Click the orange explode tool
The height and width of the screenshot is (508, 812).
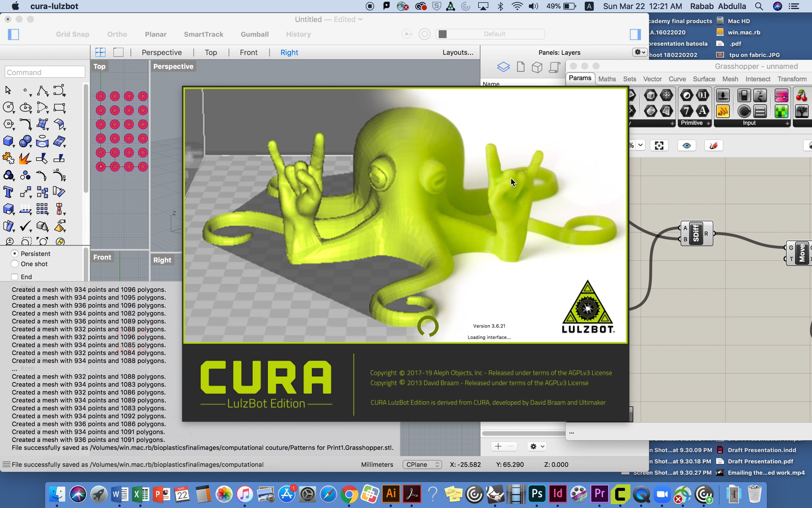(25, 158)
